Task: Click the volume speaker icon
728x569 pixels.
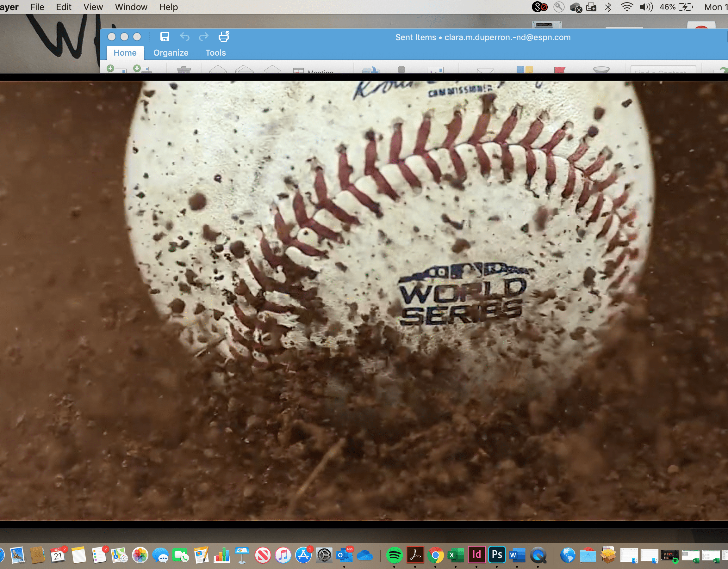Action: (x=646, y=7)
